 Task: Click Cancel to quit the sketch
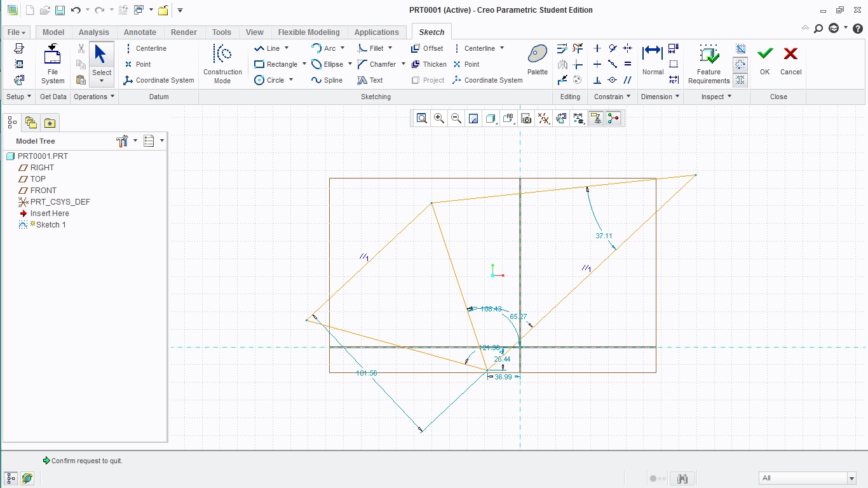[790, 62]
